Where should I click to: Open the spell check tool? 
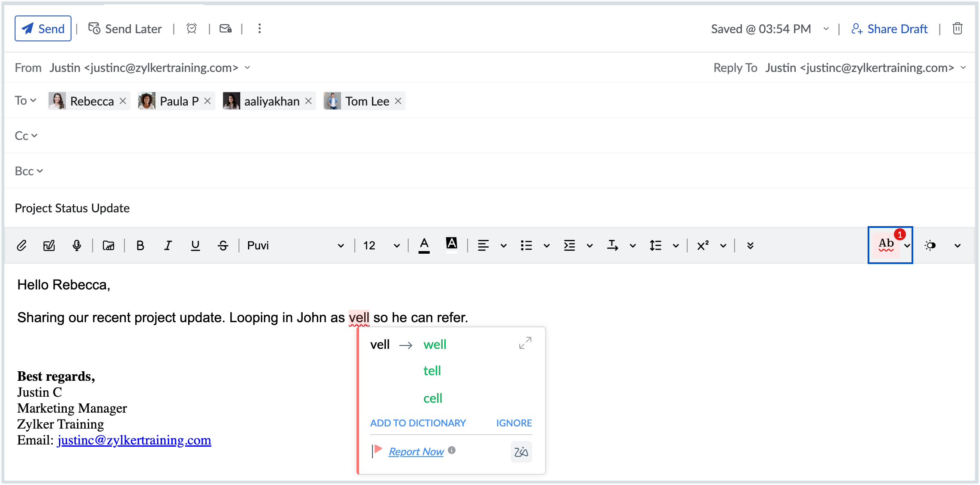(886, 245)
